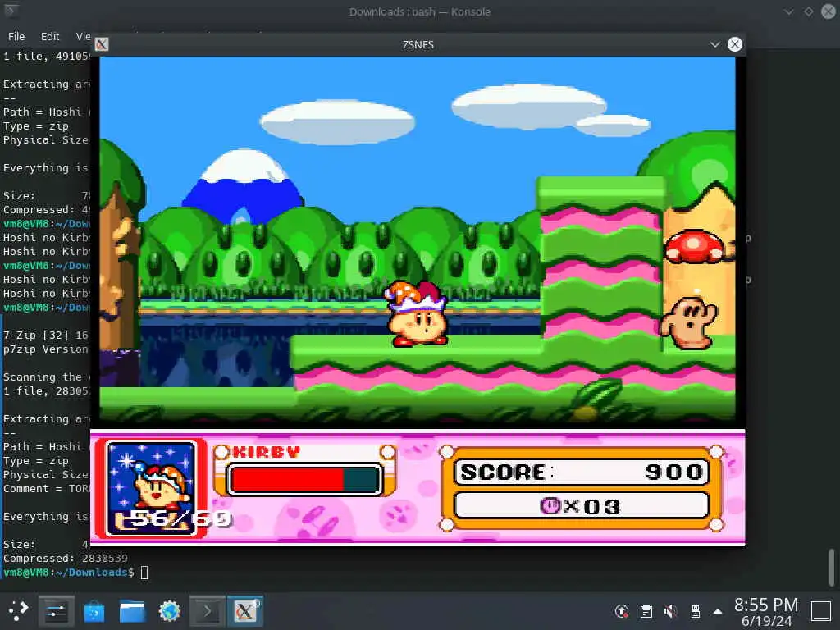Screen dimensions: 840x630
Task: Open the File menu in Konsole
Action: [x=16, y=36]
